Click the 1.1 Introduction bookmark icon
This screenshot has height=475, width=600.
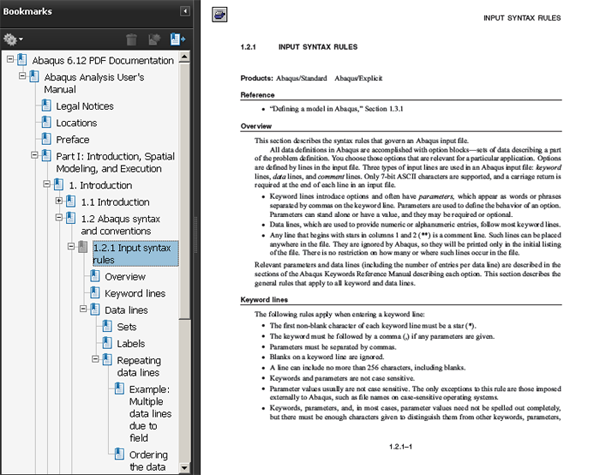coord(71,201)
